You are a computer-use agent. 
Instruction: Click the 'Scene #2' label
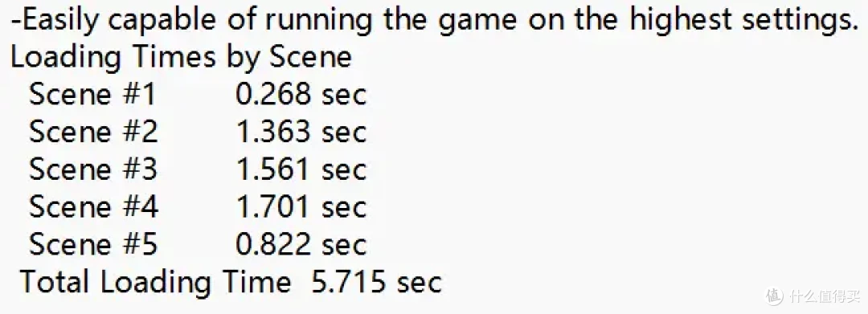93,132
